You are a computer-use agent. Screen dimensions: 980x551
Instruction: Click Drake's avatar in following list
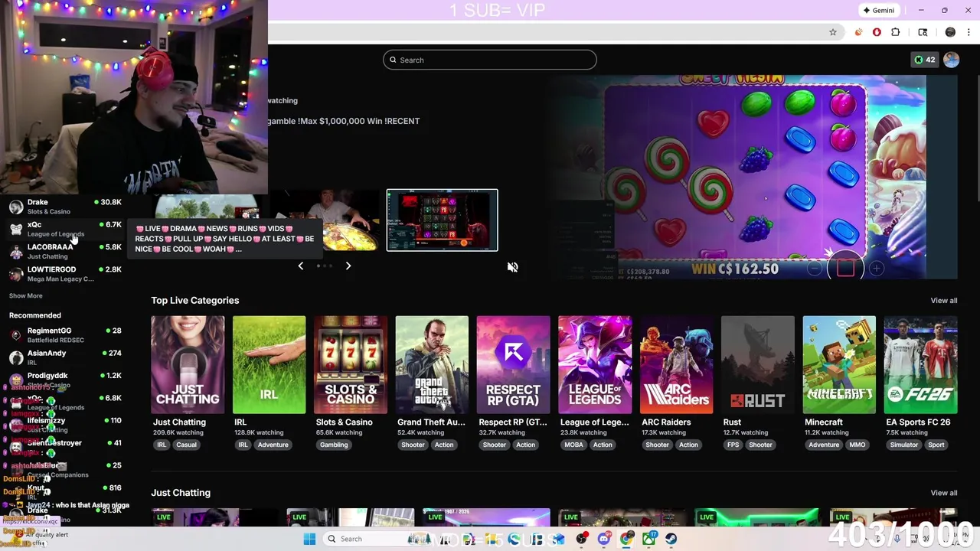click(x=16, y=207)
